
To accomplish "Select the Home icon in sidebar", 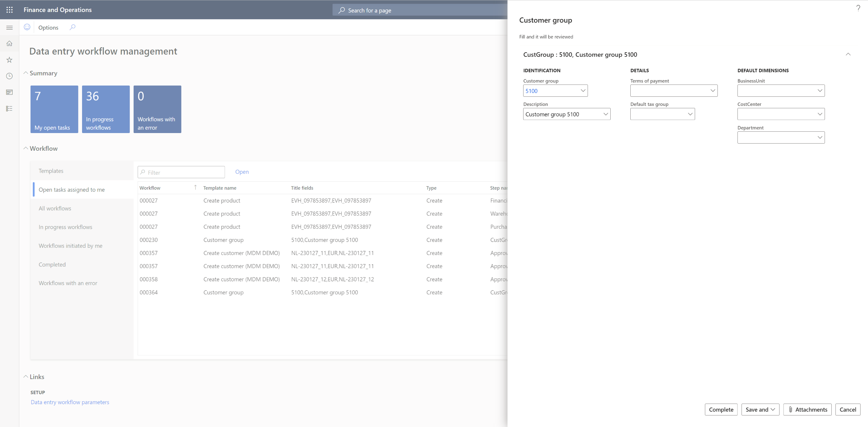I will tap(9, 43).
